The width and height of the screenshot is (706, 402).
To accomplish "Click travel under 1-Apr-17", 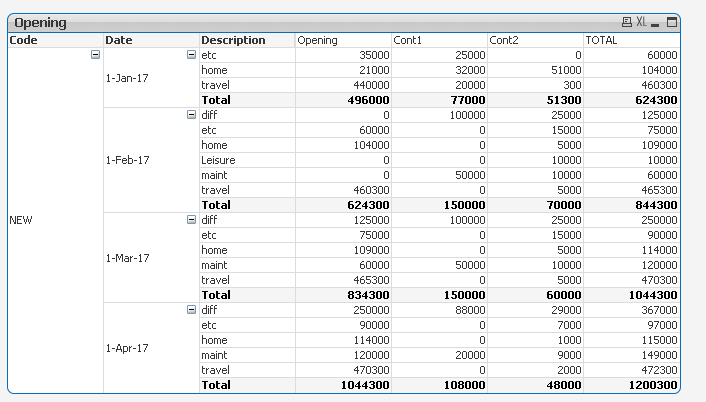I will pyautogui.click(x=247, y=370).
